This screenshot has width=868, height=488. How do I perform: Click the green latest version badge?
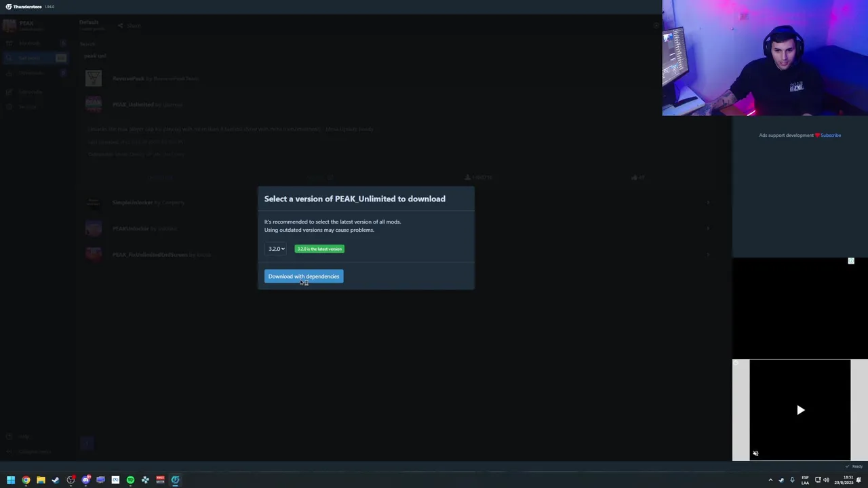319,249
